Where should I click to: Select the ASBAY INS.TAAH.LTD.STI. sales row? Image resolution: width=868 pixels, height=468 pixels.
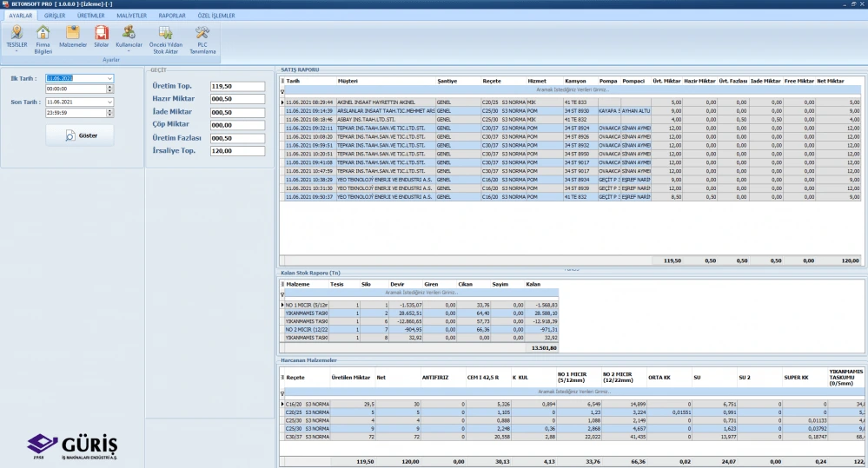(366, 119)
